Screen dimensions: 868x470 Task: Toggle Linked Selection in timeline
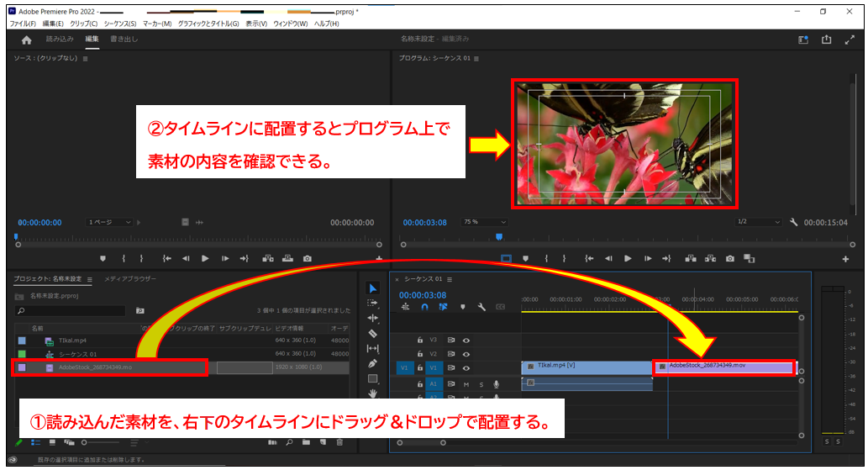(x=444, y=307)
